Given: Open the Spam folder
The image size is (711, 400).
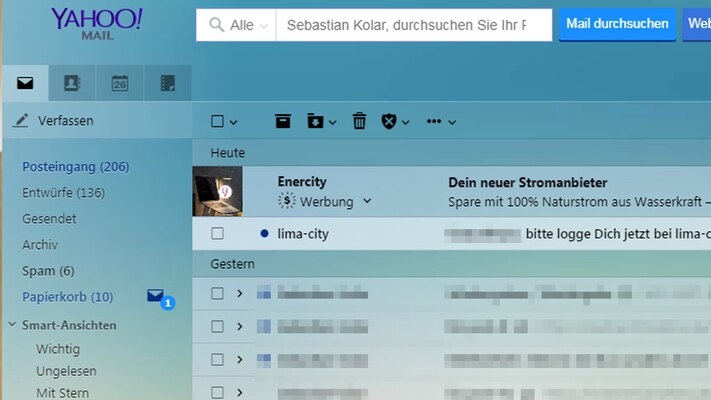Looking at the screenshot, I should 48,271.
